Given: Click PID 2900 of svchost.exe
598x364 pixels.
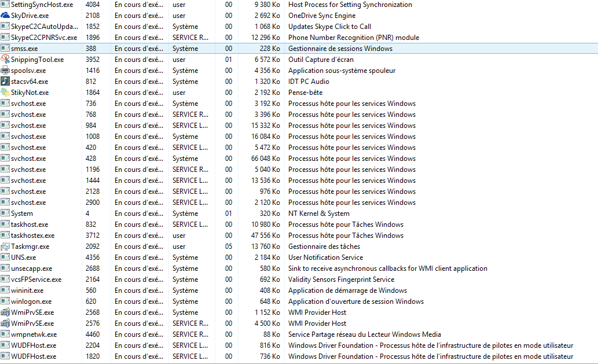Looking at the screenshot, I should [93, 203].
